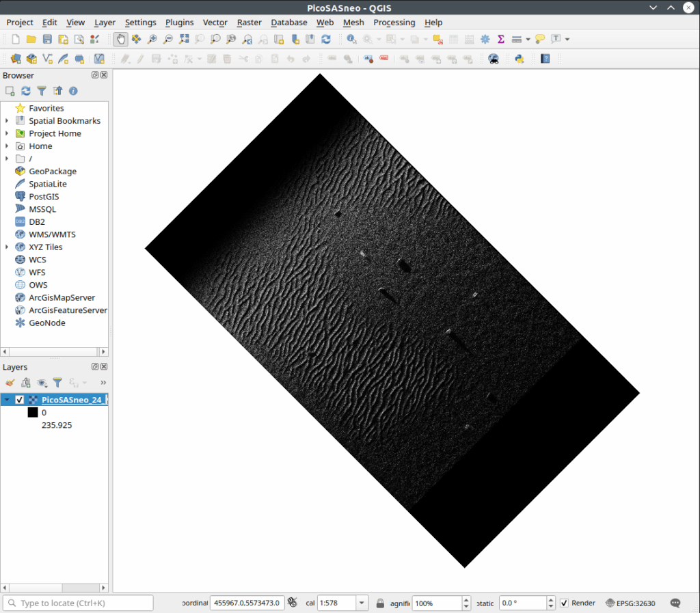Collapse the PicoSASneo_24 layer legend
This screenshot has width=700, height=613.
[x=7, y=400]
